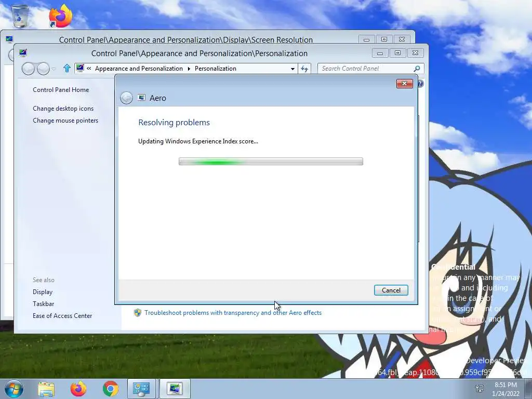Switch to Control Panel taskbar button

(141, 389)
